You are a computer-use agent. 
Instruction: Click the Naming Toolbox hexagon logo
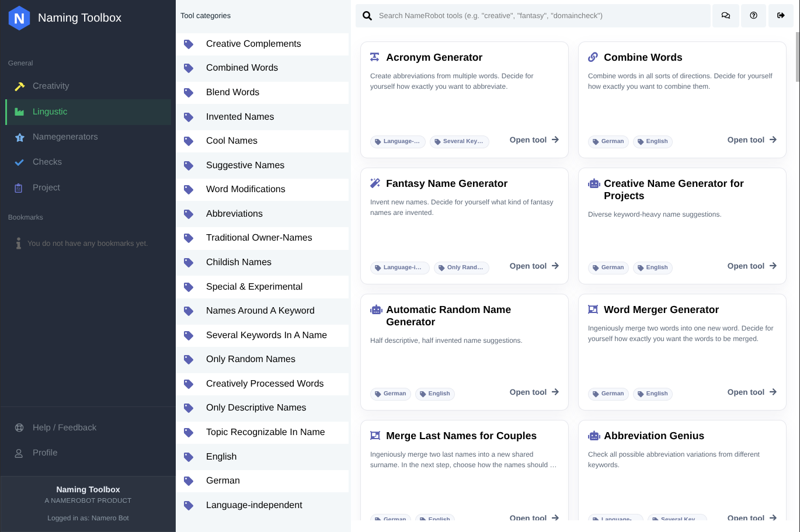[19, 18]
